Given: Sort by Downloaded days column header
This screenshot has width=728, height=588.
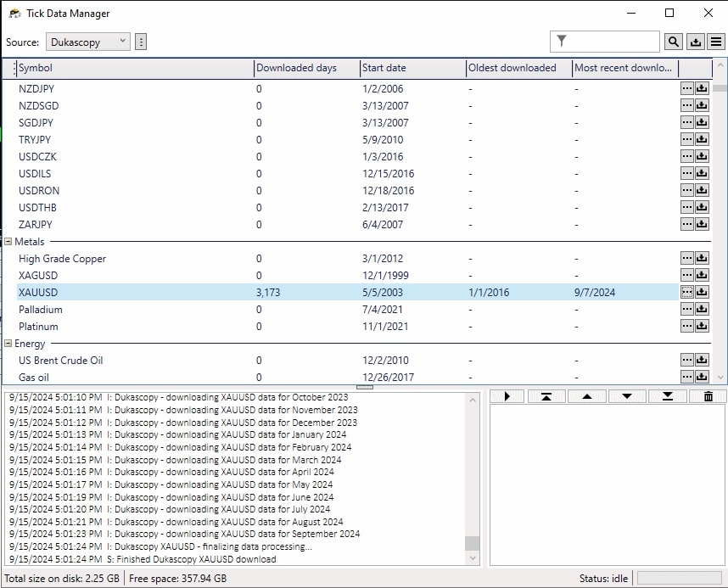Looking at the screenshot, I should coord(307,68).
